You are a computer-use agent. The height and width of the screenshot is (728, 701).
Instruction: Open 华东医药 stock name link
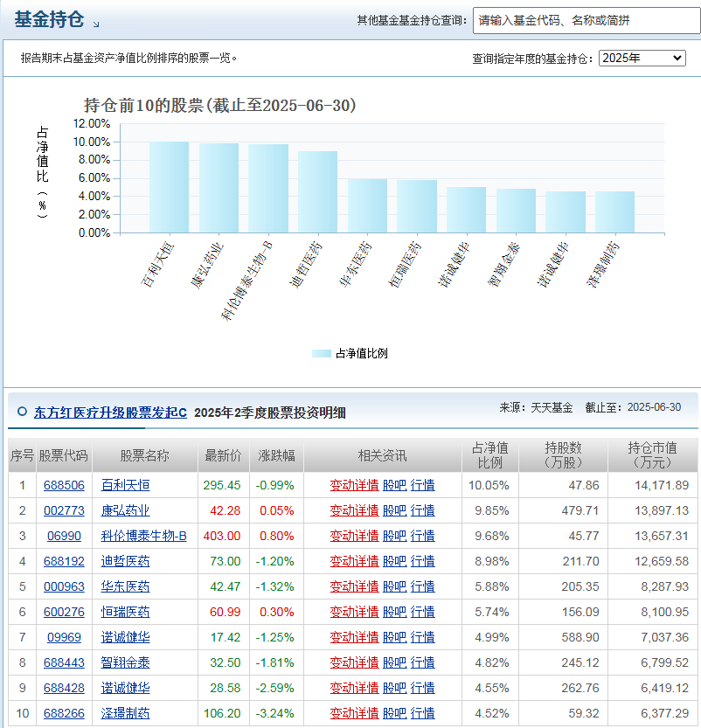pyautogui.click(x=125, y=586)
